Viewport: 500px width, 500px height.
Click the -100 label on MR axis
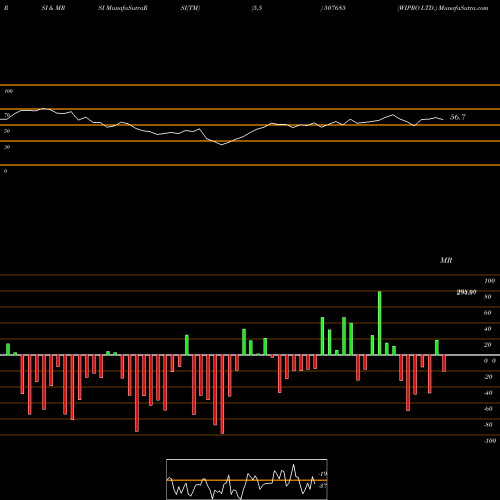pos(489,441)
